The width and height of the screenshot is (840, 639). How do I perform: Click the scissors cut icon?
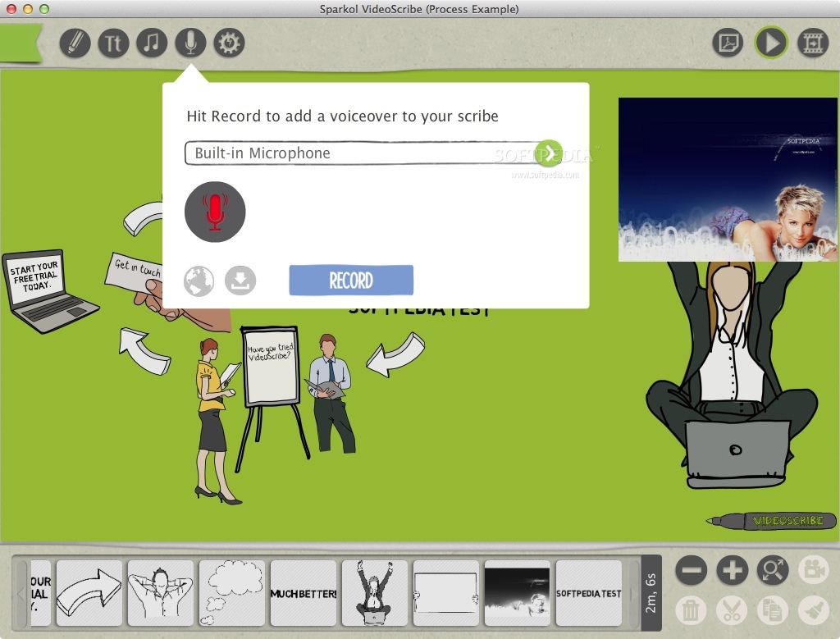point(731,610)
